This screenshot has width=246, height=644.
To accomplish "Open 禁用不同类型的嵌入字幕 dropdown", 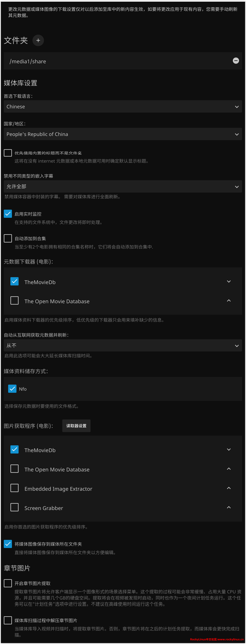I will click(123, 186).
